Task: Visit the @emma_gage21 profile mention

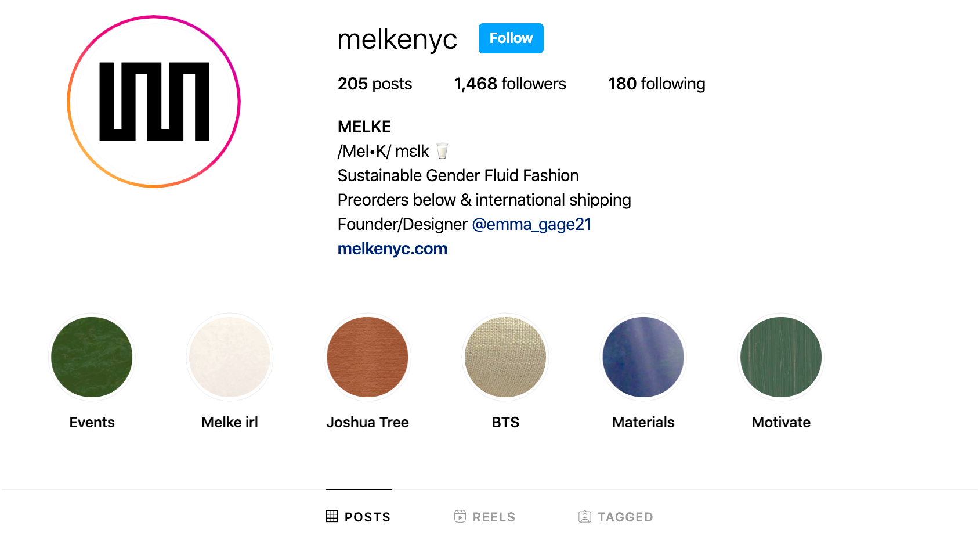Action: tap(531, 224)
